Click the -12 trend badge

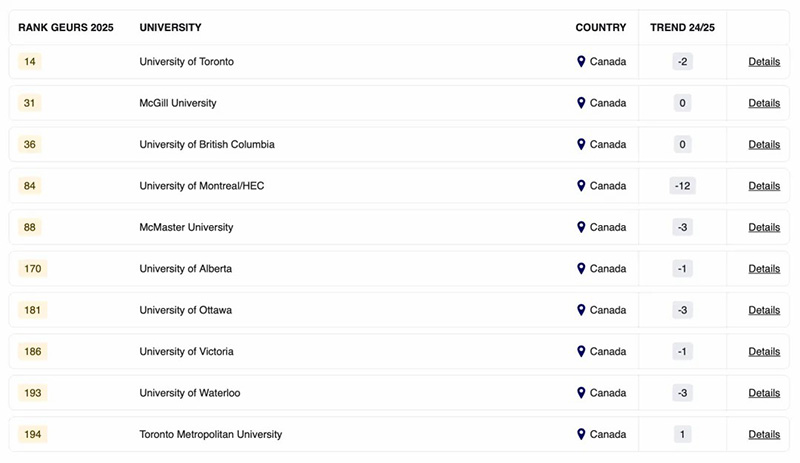coord(682,186)
